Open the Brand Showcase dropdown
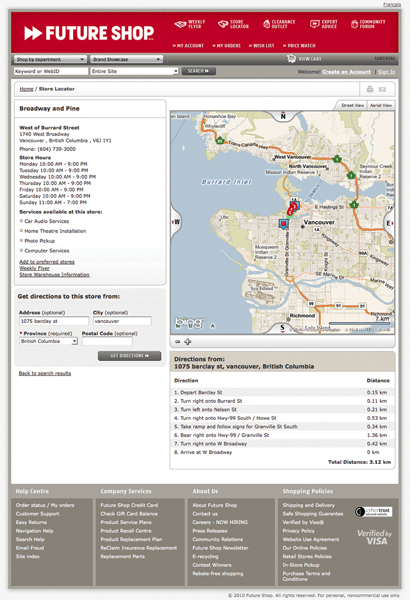The image size is (410, 600). click(x=126, y=59)
